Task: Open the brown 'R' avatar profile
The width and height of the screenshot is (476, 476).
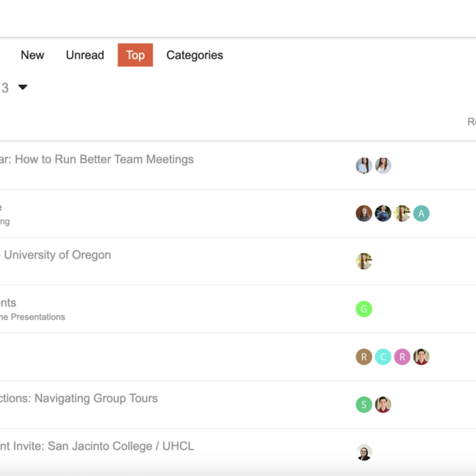Action: pyautogui.click(x=364, y=357)
